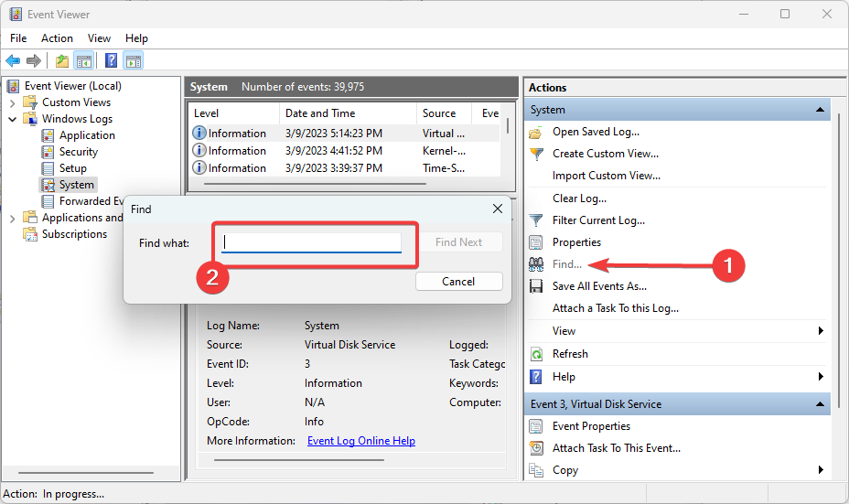
Task: Click the Date and Time column header
Action: [348, 113]
